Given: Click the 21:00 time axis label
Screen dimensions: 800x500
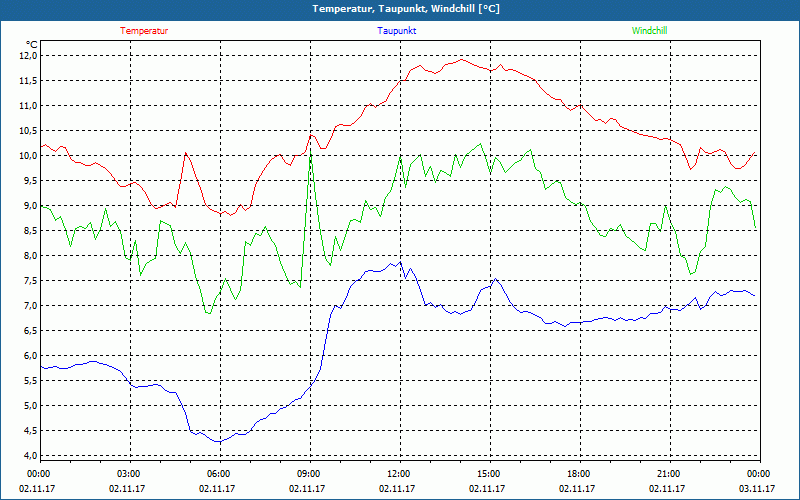Looking at the screenshot, I should pos(669,474).
